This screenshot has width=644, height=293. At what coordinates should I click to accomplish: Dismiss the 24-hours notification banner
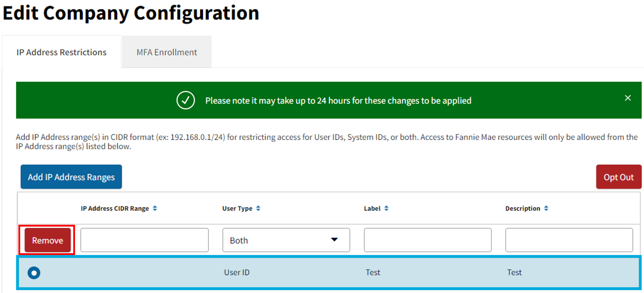pos(628,98)
